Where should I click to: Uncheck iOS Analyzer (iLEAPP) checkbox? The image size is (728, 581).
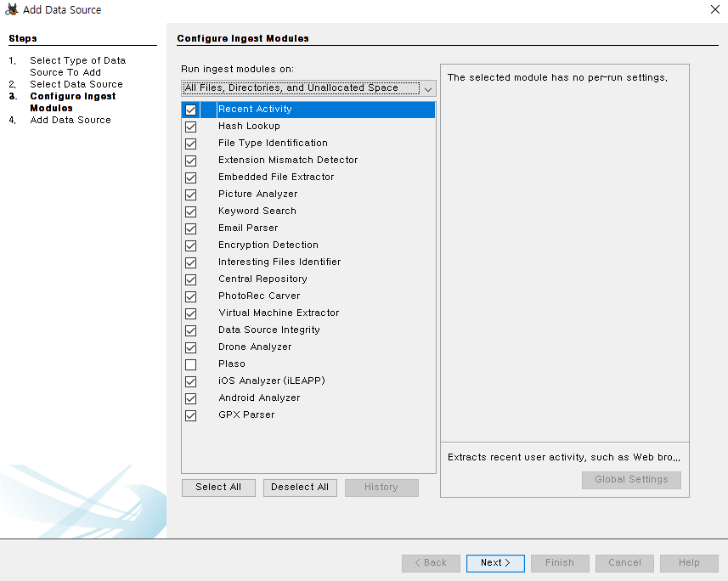pyautogui.click(x=191, y=381)
